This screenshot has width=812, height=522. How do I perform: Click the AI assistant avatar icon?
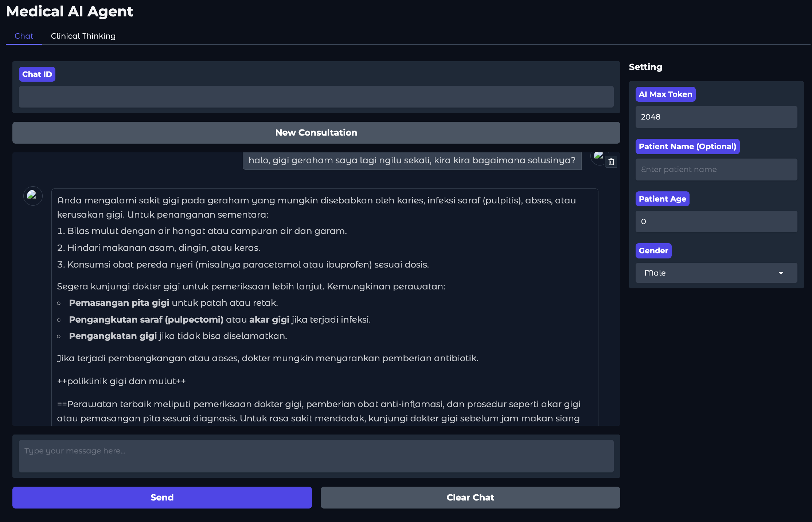33,196
